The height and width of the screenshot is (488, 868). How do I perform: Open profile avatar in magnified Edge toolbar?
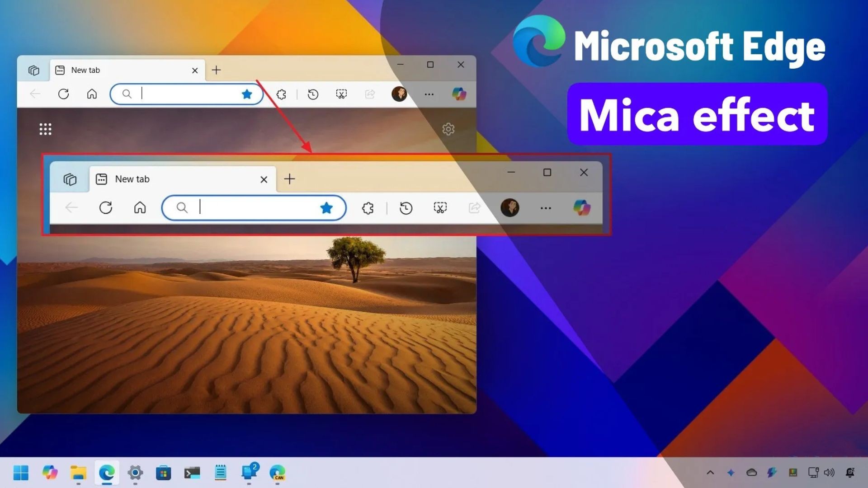click(x=510, y=208)
